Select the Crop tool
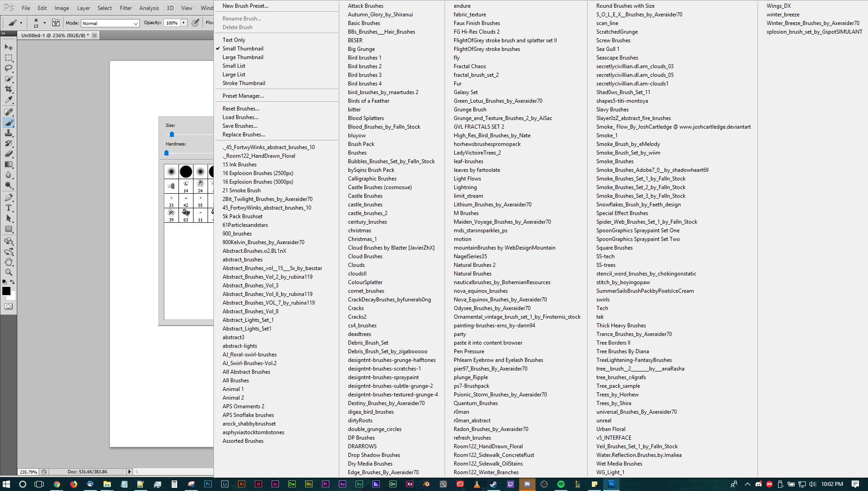The image size is (868, 491). coord(9,89)
